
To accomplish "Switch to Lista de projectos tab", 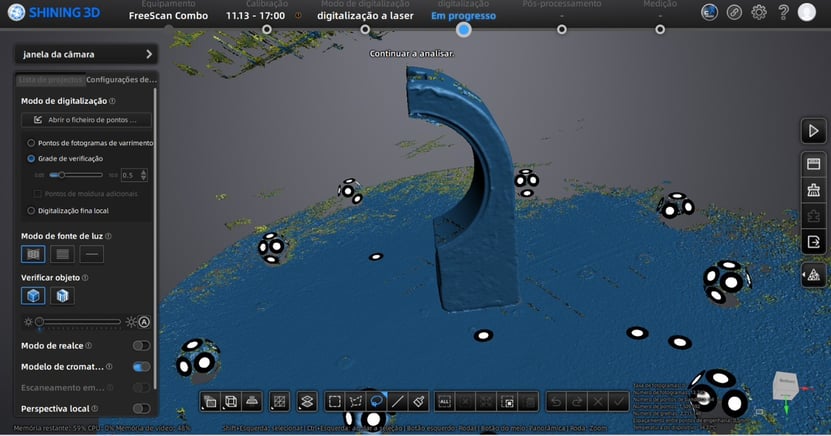I will pos(51,80).
